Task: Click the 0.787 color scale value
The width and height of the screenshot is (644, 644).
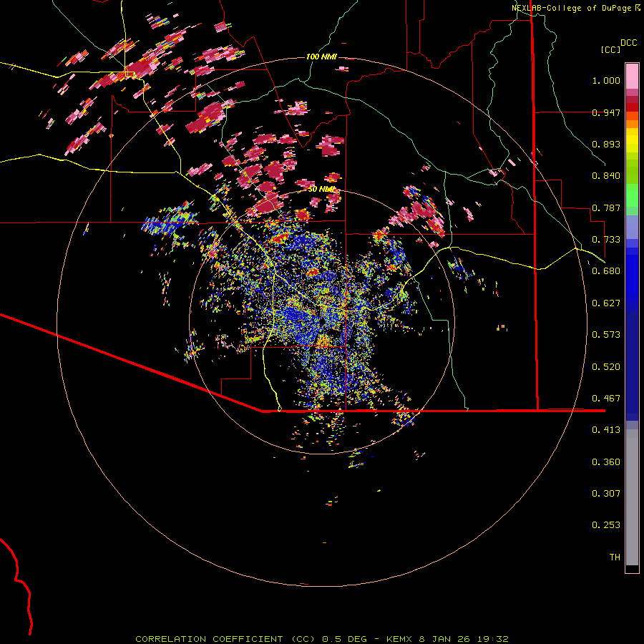Action: coord(606,208)
